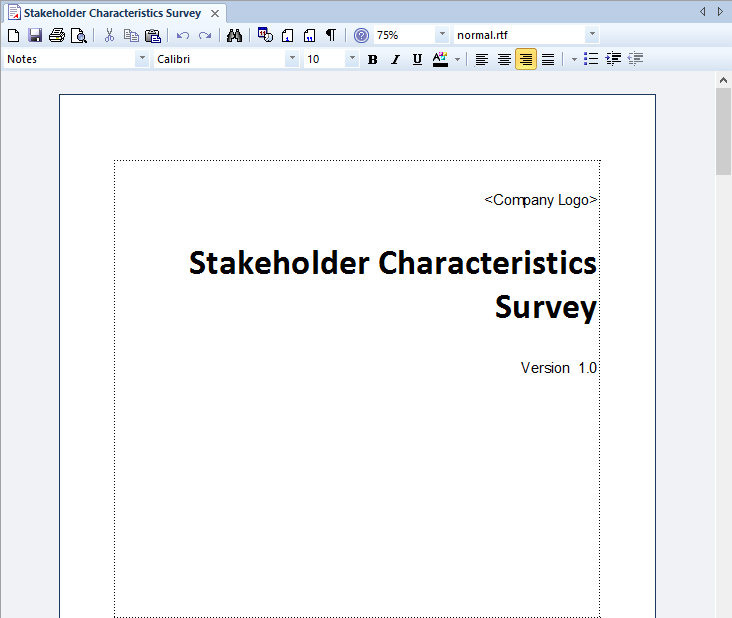
Task: Create a new document with the blank page icon
Action: click(x=13, y=35)
